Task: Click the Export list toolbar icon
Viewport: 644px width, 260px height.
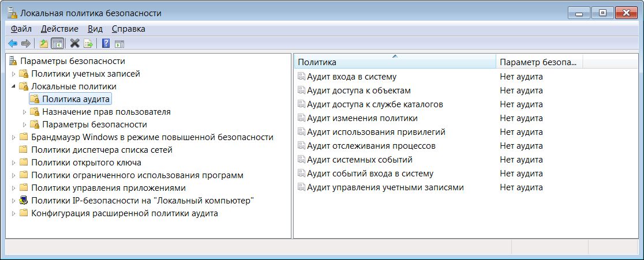Action: (x=88, y=43)
